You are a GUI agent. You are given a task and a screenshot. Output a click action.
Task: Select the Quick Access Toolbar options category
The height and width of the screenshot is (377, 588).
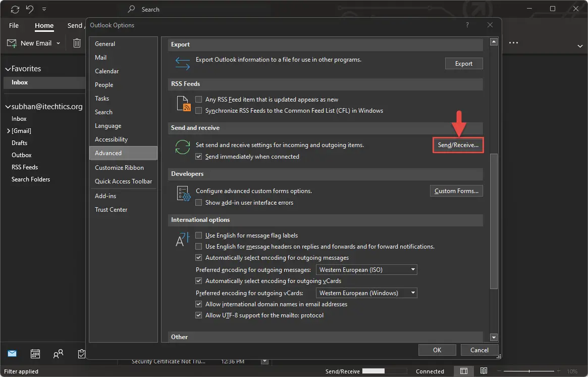[123, 181]
